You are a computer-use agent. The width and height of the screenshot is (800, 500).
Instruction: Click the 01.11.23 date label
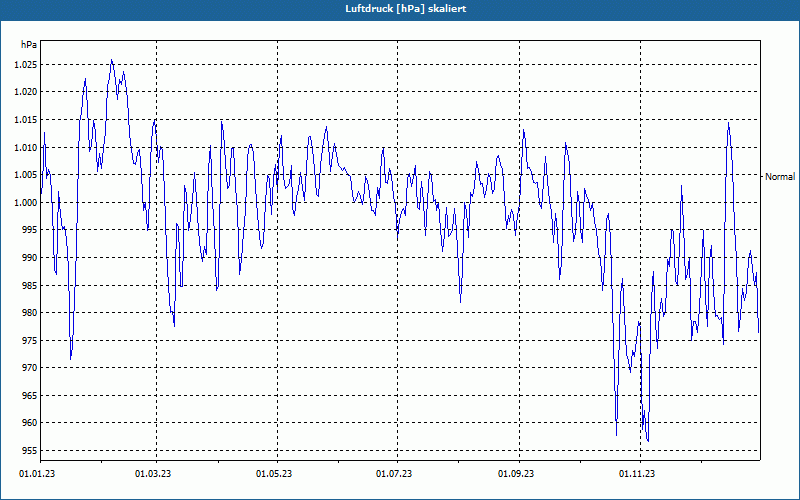(637, 474)
